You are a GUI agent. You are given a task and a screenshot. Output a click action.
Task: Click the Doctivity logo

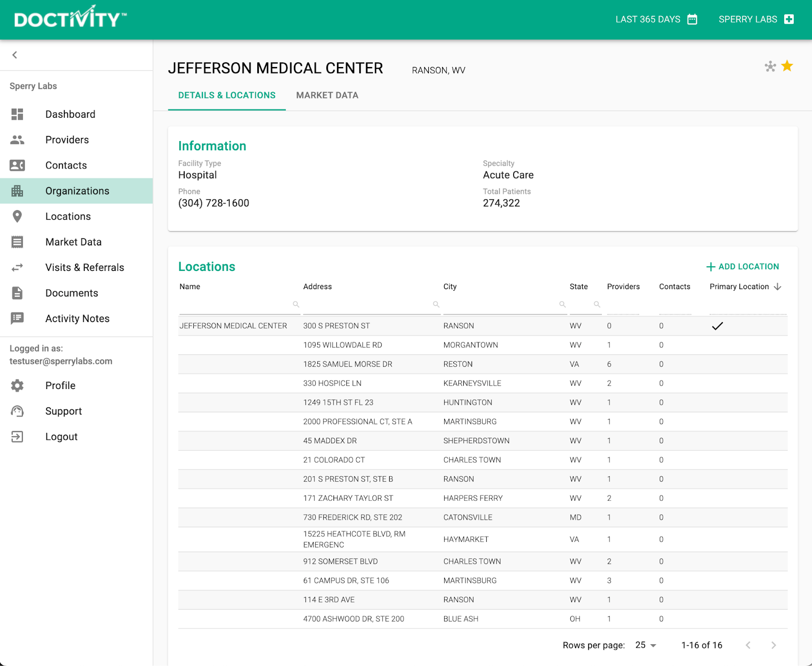click(x=71, y=17)
